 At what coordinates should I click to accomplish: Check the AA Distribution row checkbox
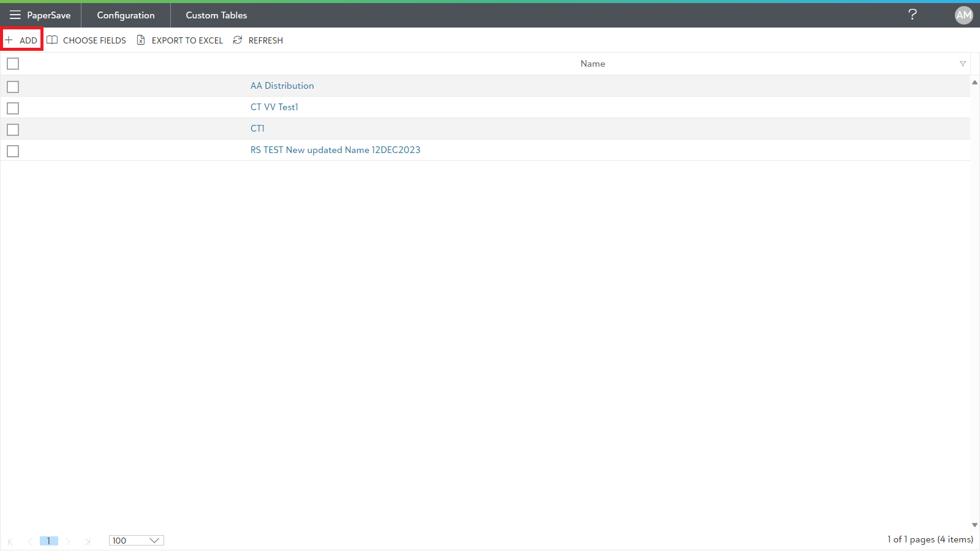13,87
